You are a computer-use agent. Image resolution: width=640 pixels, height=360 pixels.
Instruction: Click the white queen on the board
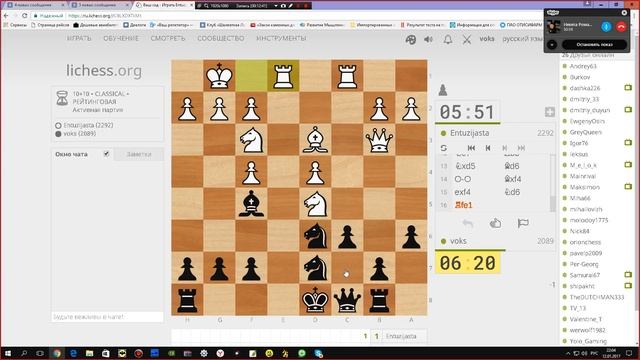379,140
